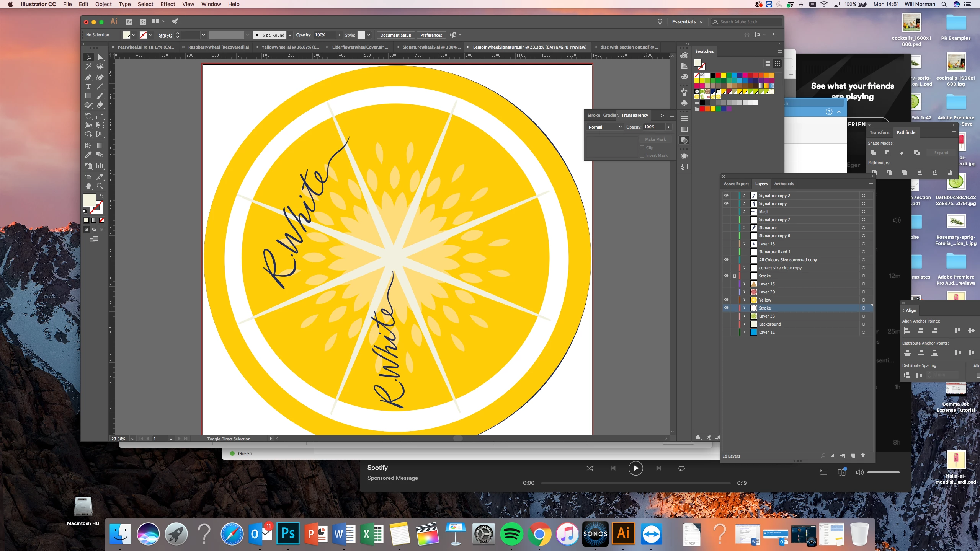
Task: Switch to the Artboards tab
Action: (784, 184)
